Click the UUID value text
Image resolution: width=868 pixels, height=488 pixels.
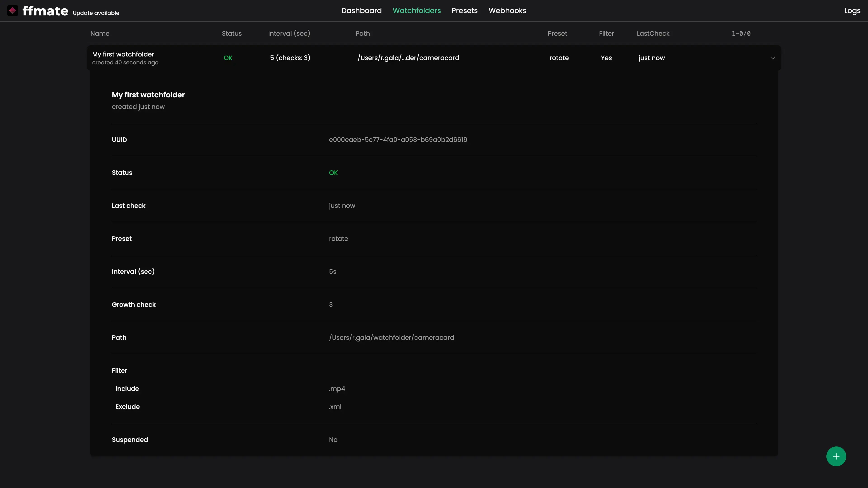(x=398, y=140)
